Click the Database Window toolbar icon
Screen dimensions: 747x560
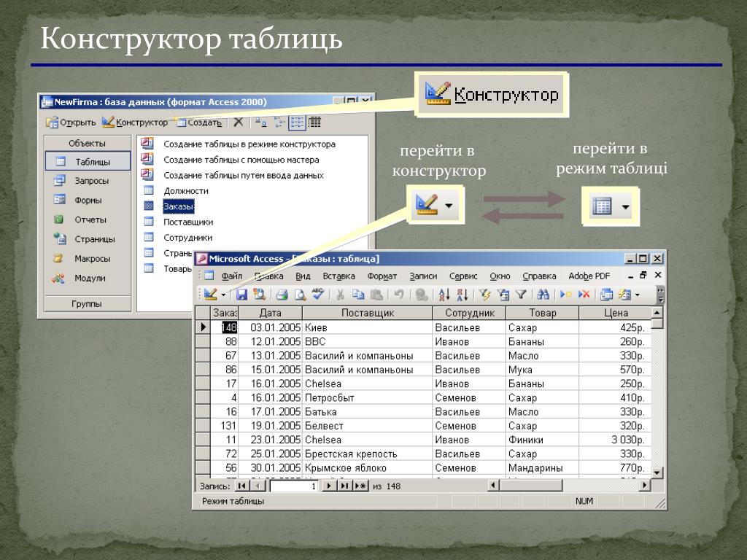click(x=606, y=295)
